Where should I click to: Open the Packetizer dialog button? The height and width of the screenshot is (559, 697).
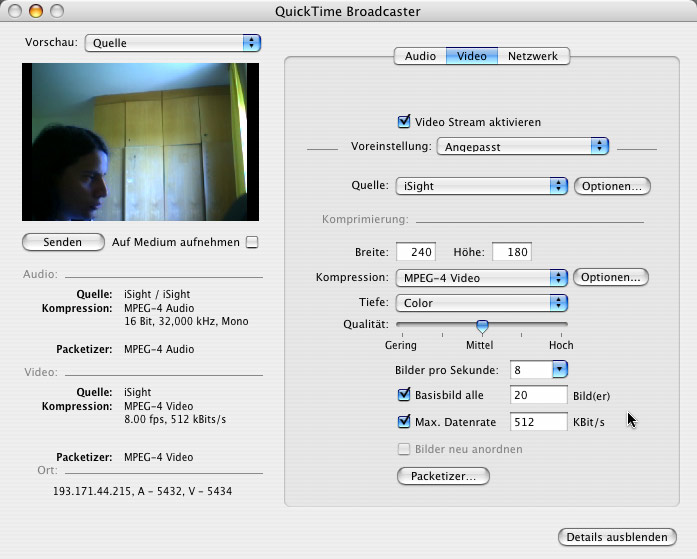[x=443, y=476]
